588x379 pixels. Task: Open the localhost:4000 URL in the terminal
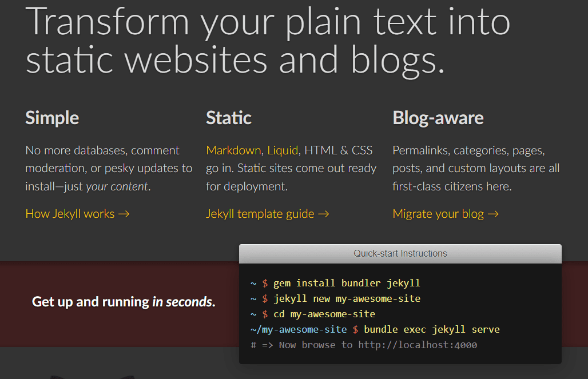point(418,344)
